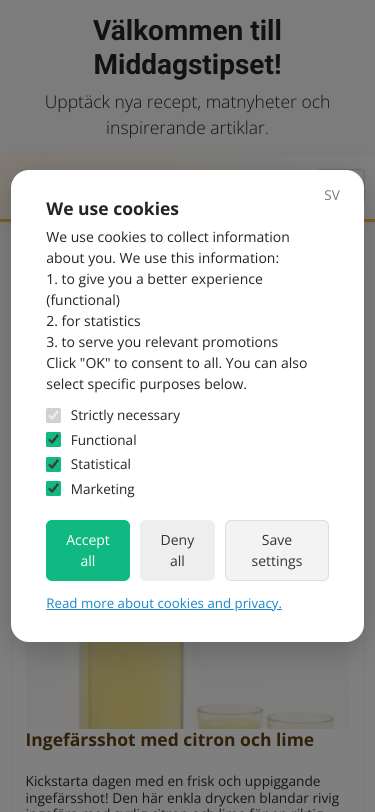Click the "Välkommen till Middagstipset!" heading
Image resolution: width=375 pixels, height=812 pixels.
(188, 48)
